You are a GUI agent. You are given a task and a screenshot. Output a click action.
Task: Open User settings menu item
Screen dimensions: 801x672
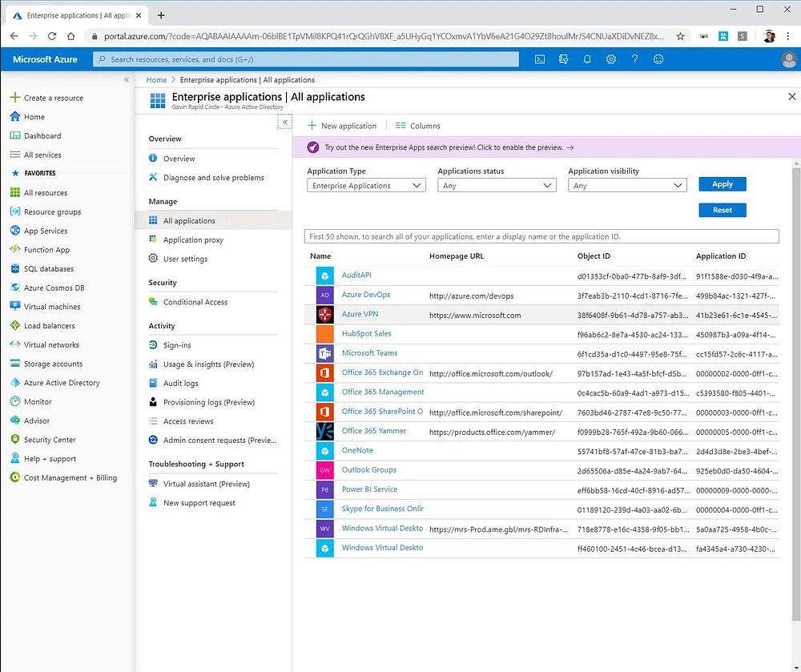pos(186,259)
